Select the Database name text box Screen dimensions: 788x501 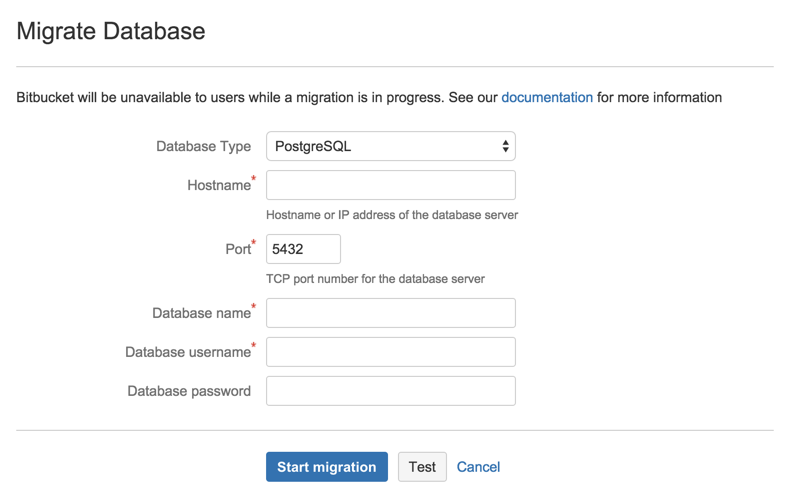click(x=390, y=313)
